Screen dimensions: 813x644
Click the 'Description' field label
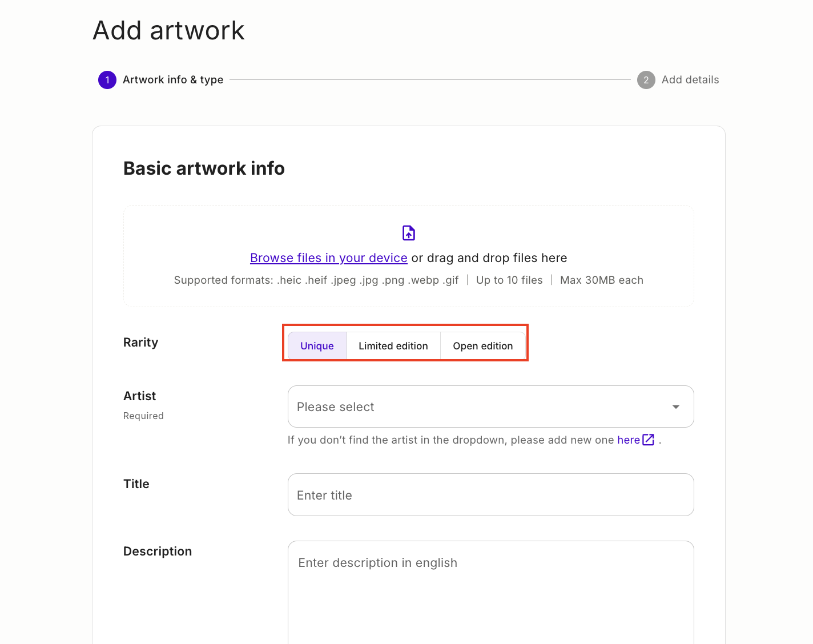click(x=158, y=552)
